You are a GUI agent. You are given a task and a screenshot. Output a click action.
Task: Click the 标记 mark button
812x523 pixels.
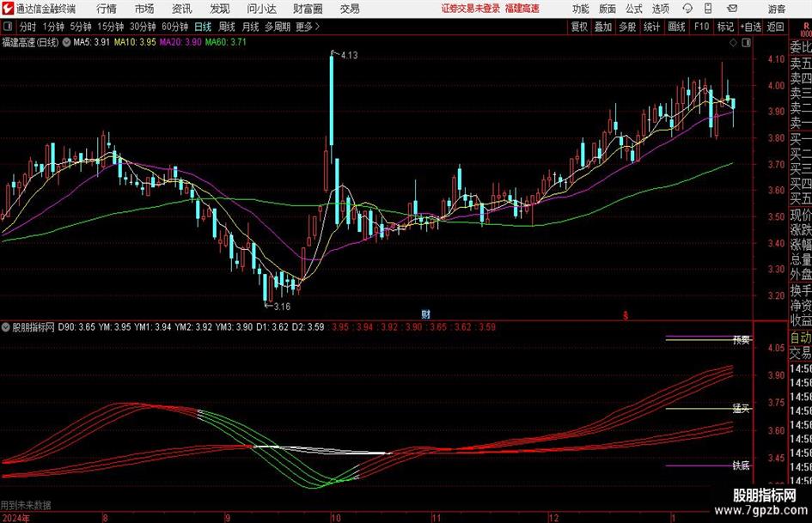tap(725, 27)
